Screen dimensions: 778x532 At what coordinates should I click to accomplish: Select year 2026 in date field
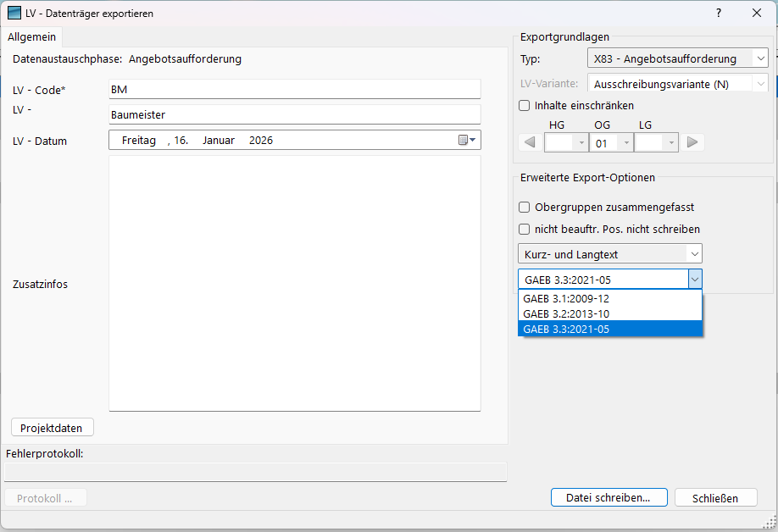(x=261, y=141)
